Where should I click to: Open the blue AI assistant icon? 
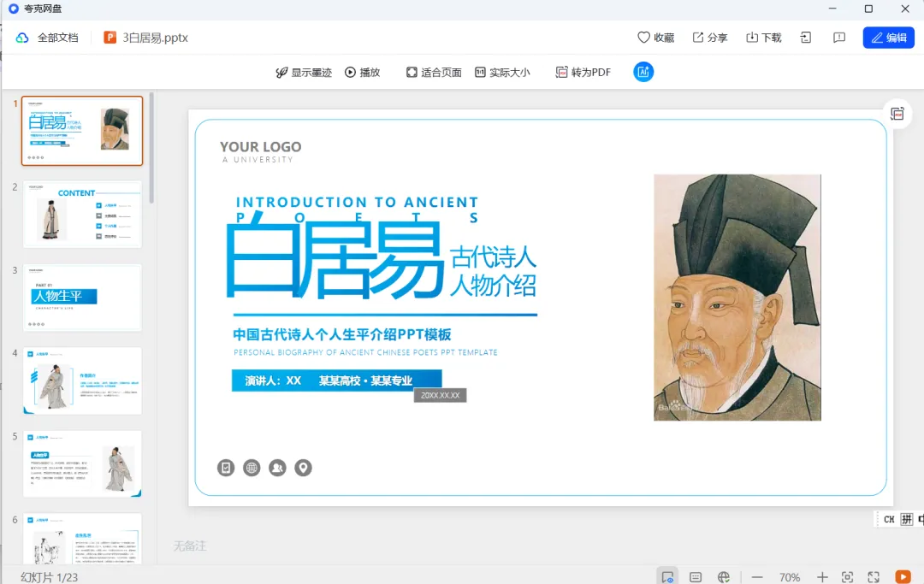[643, 72]
